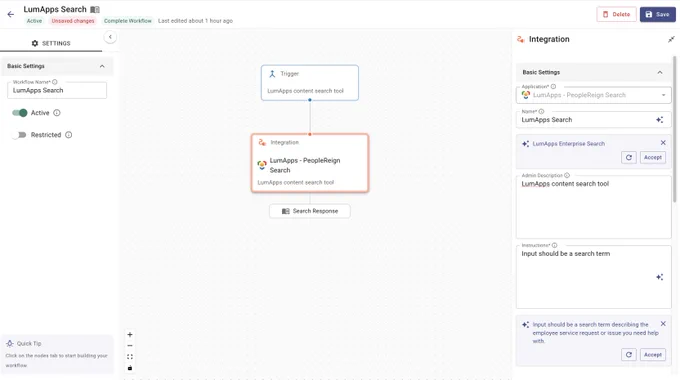Image resolution: width=680 pixels, height=380 pixels.
Task: Collapse Basic Settings in left panel
Action: click(x=102, y=66)
